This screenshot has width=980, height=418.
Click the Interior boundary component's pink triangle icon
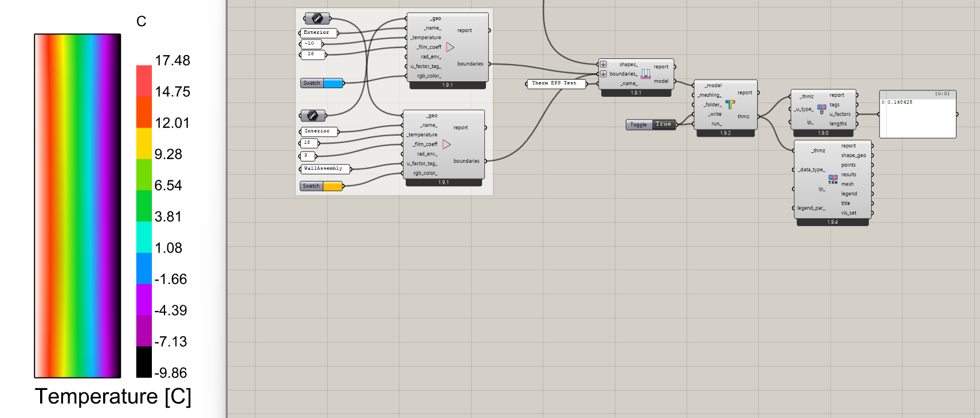coord(446,144)
